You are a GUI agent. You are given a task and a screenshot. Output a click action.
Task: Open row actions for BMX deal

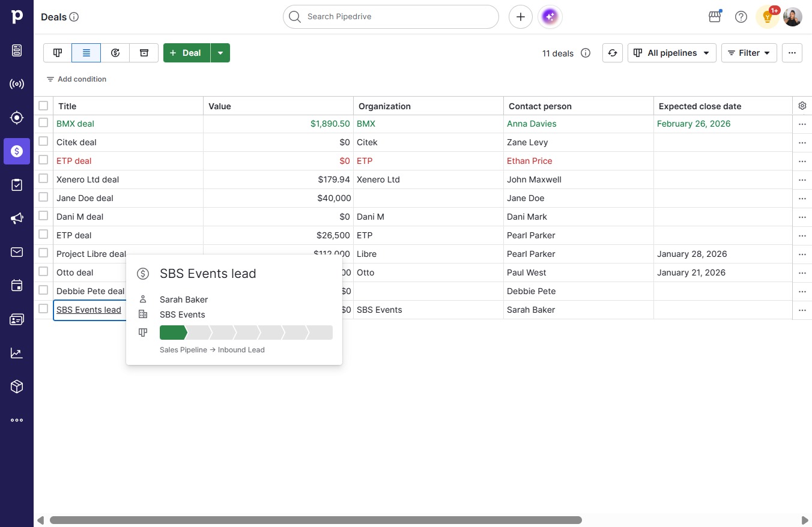(802, 124)
